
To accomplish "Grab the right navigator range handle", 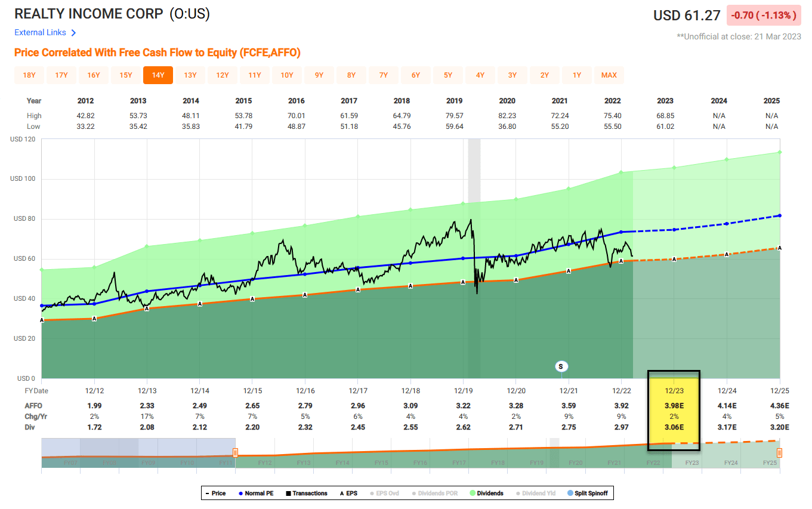I will point(779,453).
